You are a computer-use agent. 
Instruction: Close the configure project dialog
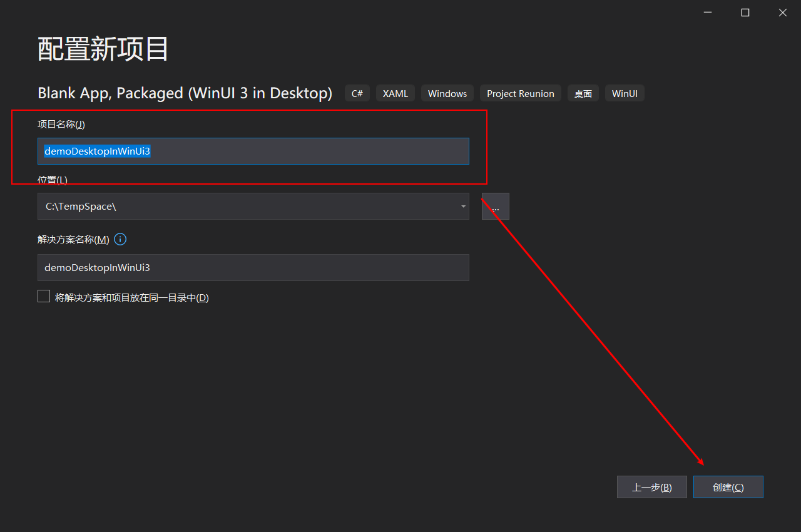pyautogui.click(x=783, y=13)
